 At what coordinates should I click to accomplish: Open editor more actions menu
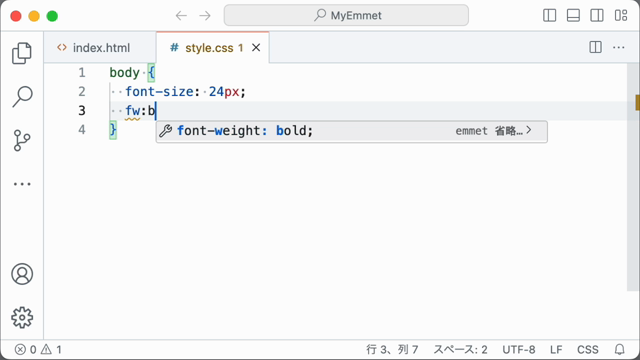point(619,48)
